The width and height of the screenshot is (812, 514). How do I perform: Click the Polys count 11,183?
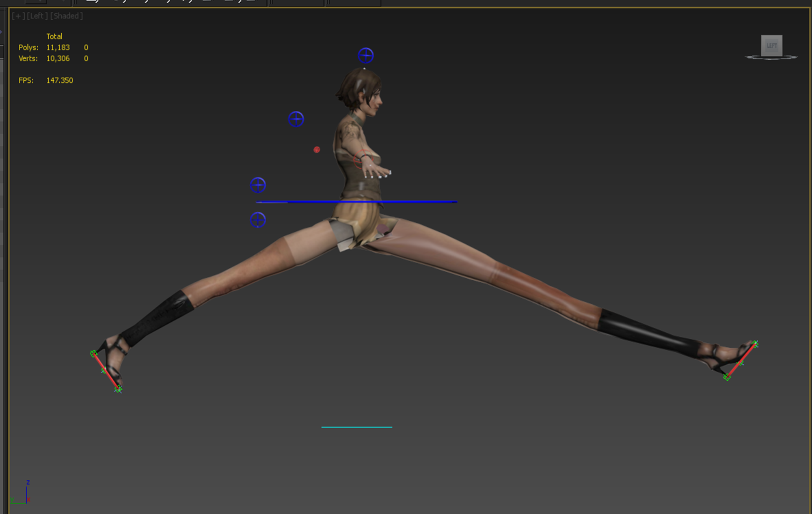coord(58,47)
